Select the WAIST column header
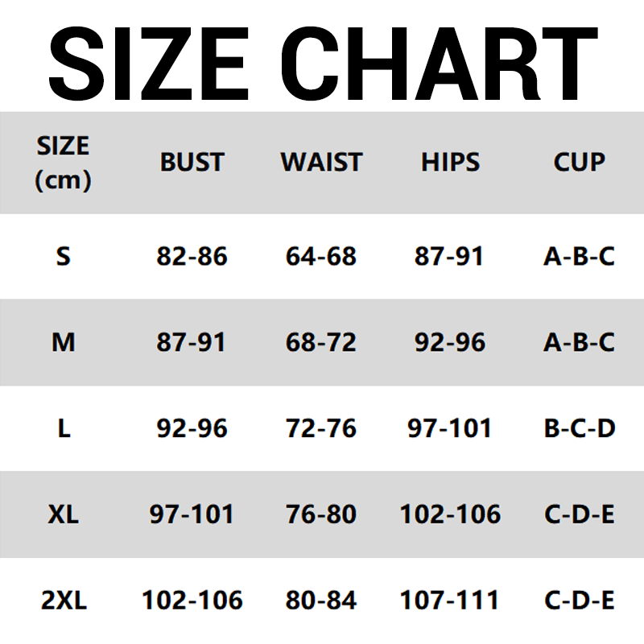Viewport: 644px width, 644px height. click(x=321, y=163)
